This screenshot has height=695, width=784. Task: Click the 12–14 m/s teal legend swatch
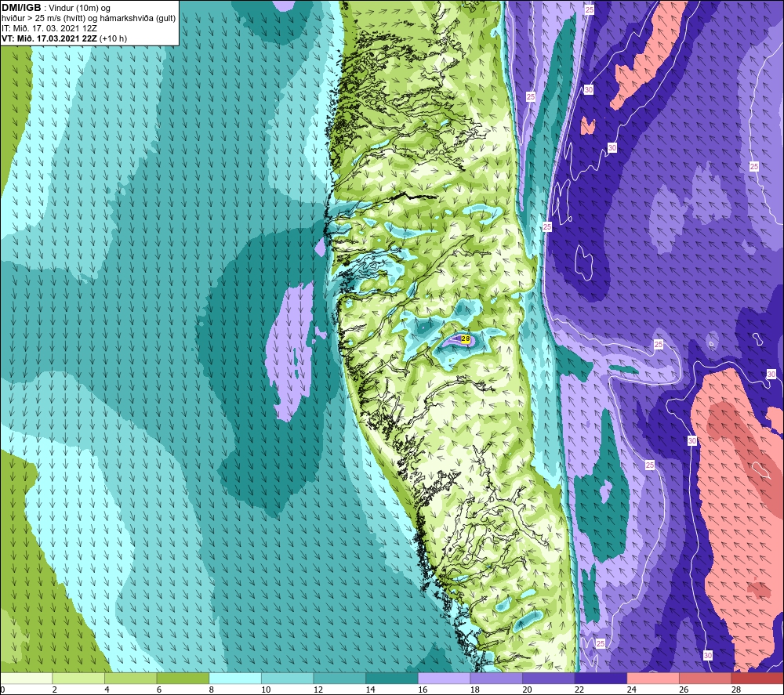click(339, 678)
